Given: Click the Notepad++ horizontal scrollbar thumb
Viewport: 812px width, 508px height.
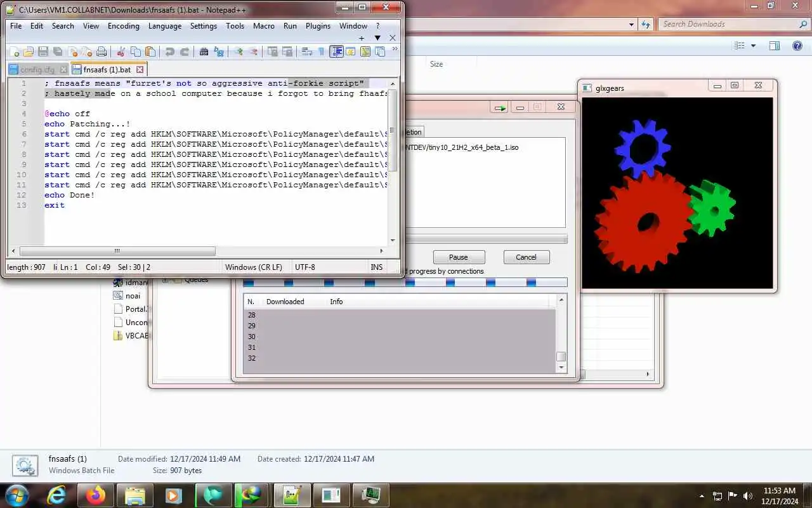Looking at the screenshot, I should tap(117, 251).
